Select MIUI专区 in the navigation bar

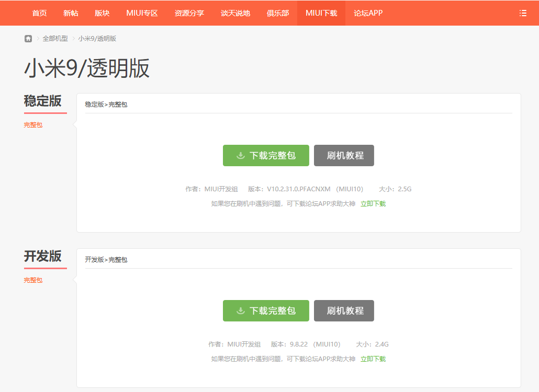point(142,13)
